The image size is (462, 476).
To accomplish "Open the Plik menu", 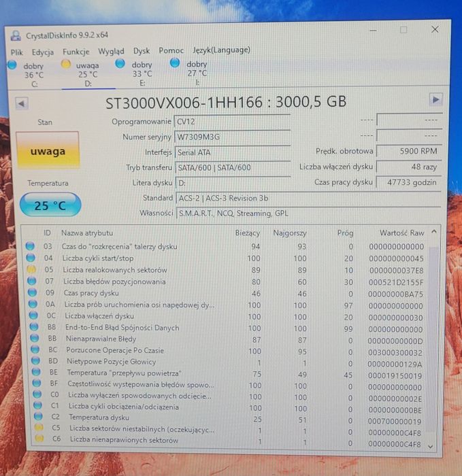I will coord(17,52).
